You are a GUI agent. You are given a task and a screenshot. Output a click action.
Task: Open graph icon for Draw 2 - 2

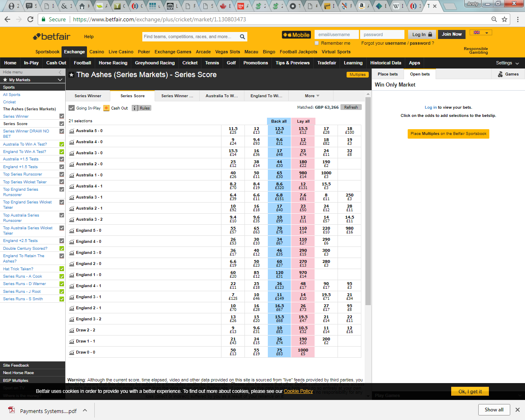(72, 330)
